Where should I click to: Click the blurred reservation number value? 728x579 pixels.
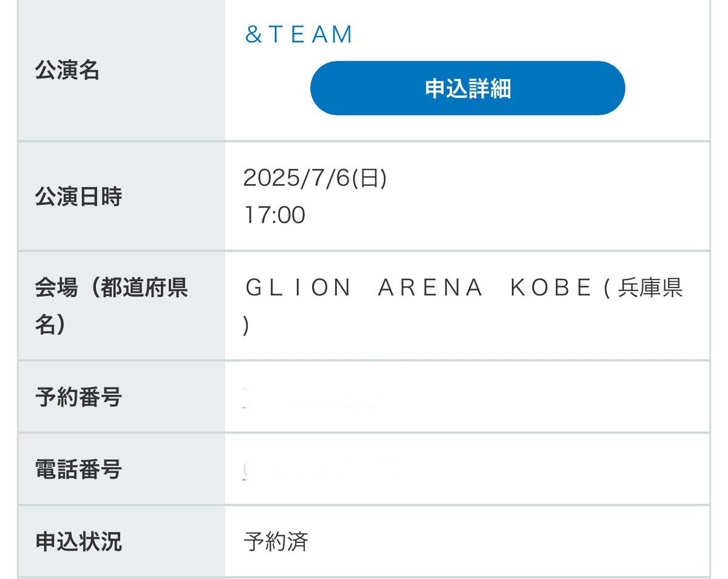[x=311, y=397]
